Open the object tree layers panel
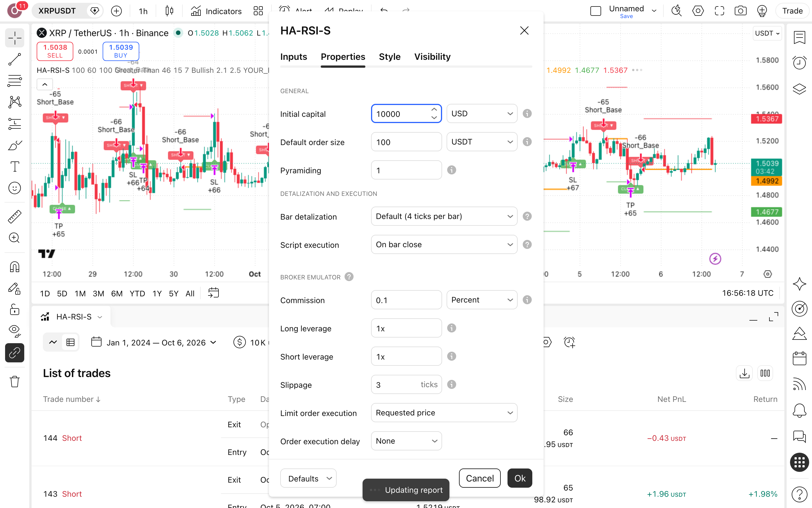Screen dimensions: 812x508 (799, 89)
